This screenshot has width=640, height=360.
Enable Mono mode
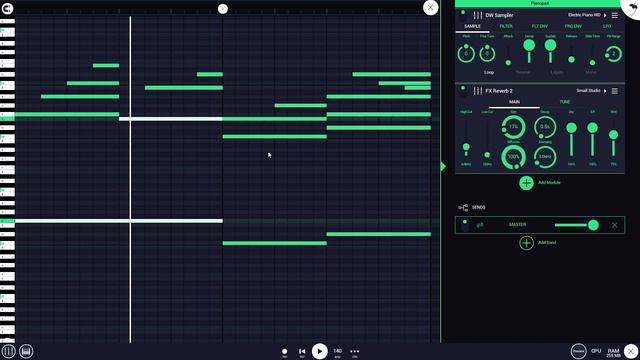[591, 72]
